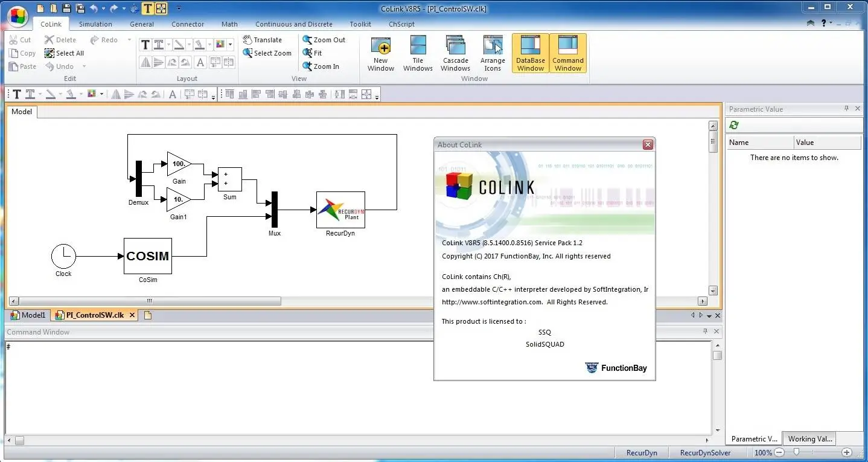The width and height of the screenshot is (868, 462).
Task: Click the zoom in plus button in status bar
Action: [x=847, y=452]
